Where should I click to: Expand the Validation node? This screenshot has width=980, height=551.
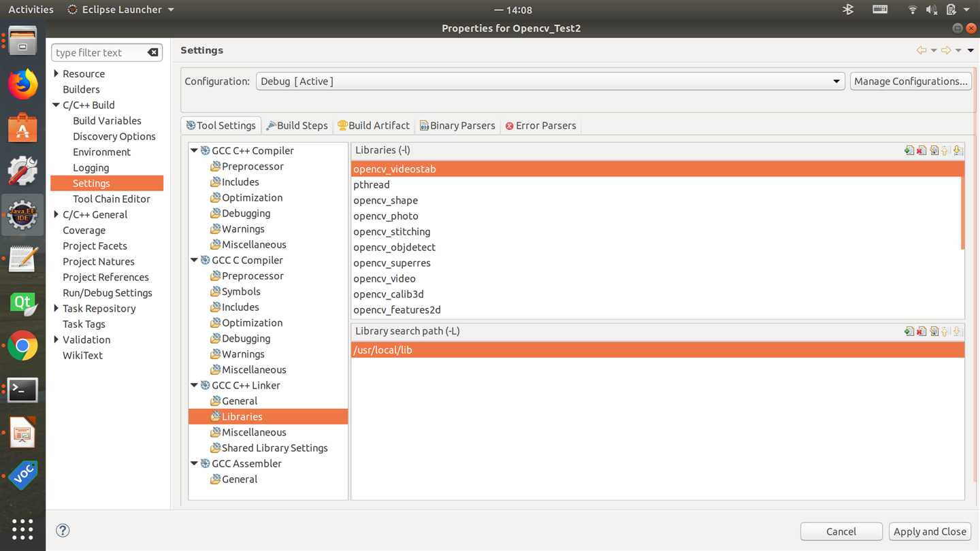pyautogui.click(x=56, y=339)
